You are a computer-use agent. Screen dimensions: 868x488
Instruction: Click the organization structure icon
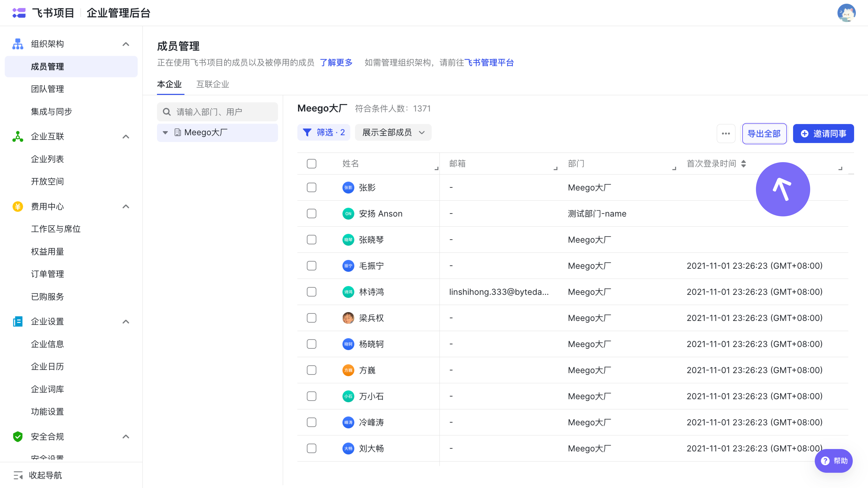click(17, 44)
